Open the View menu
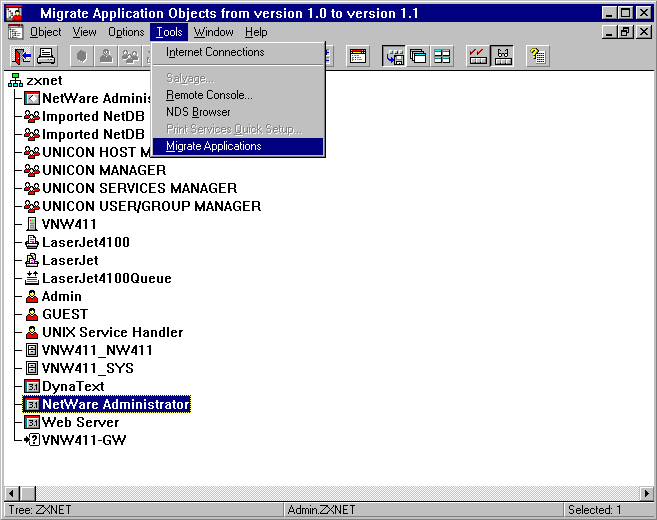This screenshot has height=520, width=657. [84, 32]
